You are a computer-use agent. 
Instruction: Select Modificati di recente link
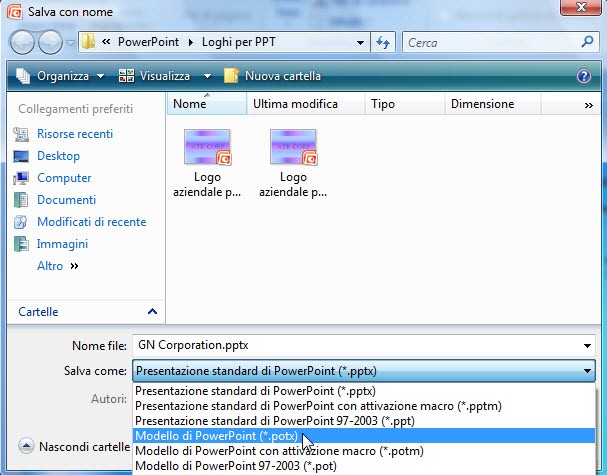click(91, 222)
